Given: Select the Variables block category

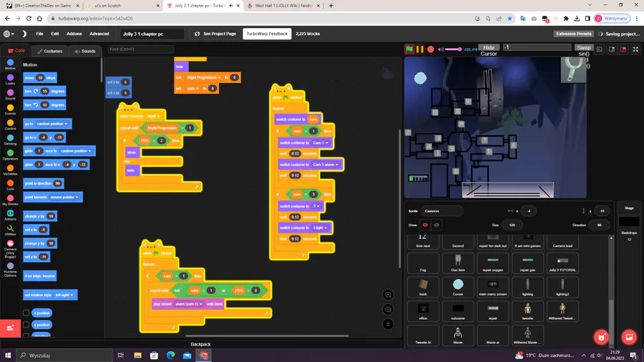Looking at the screenshot, I should coord(10,170).
